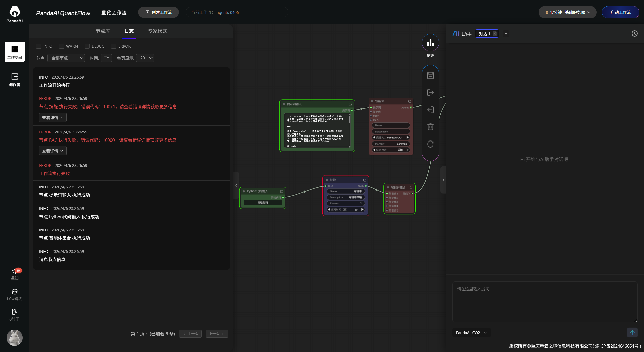The width and height of the screenshot is (644, 352).
Task: Open the 全部节点 node dropdown
Action: point(66,58)
